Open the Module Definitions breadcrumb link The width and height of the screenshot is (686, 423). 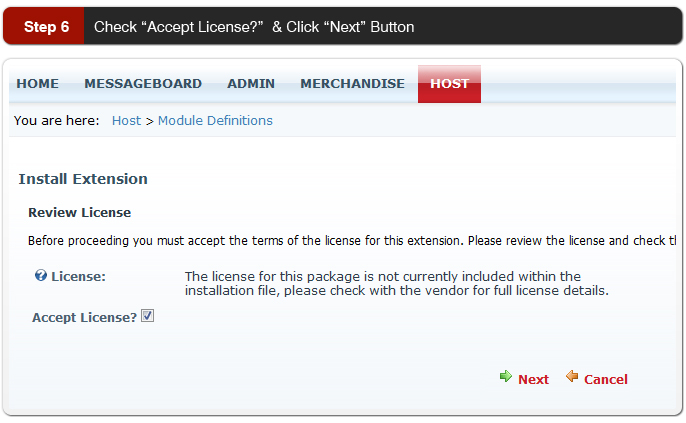point(215,121)
